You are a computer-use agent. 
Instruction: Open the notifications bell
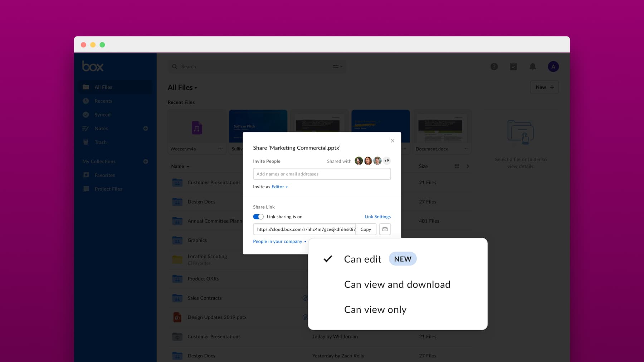tap(533, 66)
